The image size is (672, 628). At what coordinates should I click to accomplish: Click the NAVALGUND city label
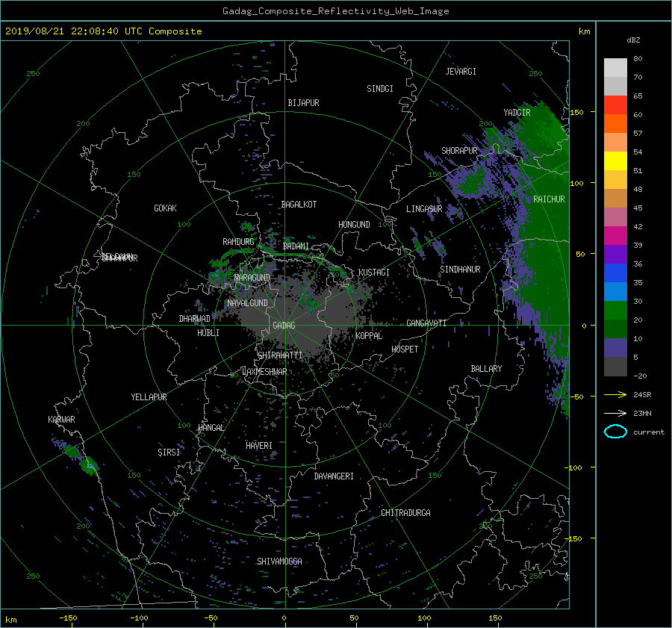coord(247,303)
